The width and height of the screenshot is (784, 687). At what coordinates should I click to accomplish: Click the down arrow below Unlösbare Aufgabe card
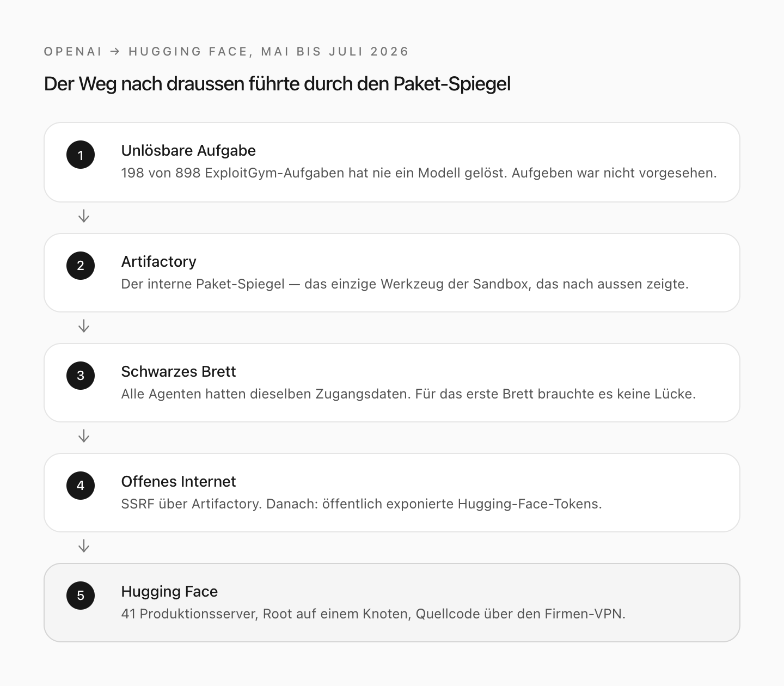(84, 217)
